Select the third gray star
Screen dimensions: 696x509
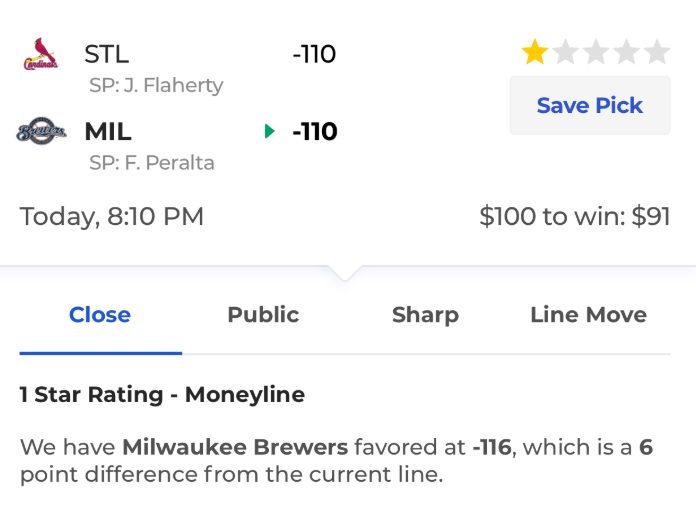[x=596, y=52]
